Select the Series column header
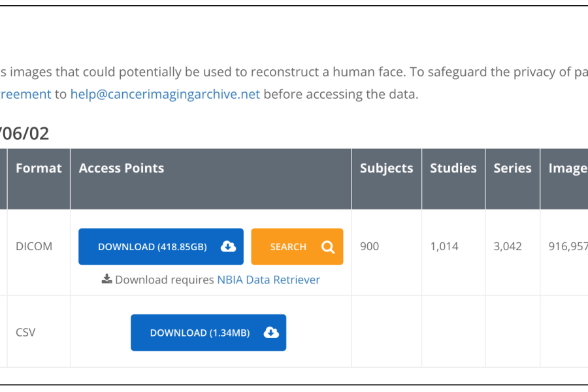 click(513, 168)
